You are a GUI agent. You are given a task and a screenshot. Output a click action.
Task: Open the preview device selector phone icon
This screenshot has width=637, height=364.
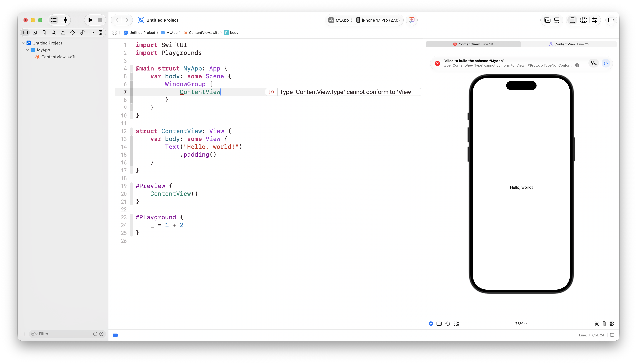604,323
